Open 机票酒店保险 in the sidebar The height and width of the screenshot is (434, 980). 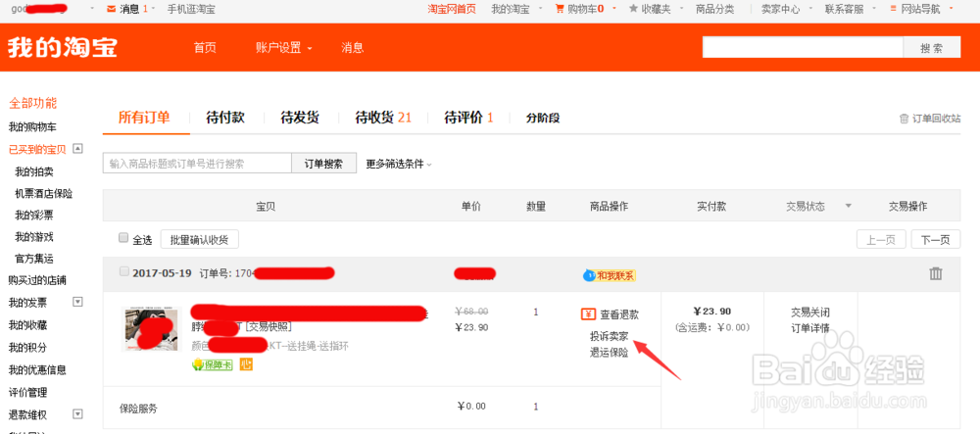44,194
